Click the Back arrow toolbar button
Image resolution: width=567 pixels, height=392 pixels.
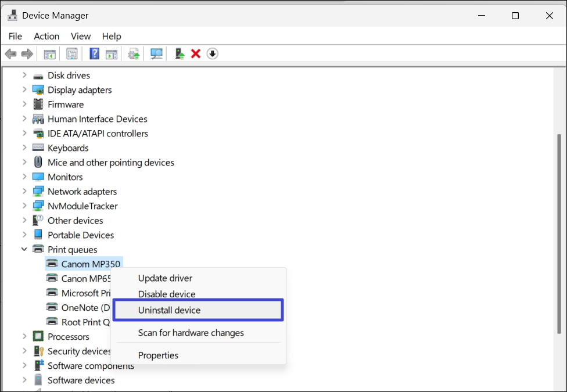click(10, 54)
